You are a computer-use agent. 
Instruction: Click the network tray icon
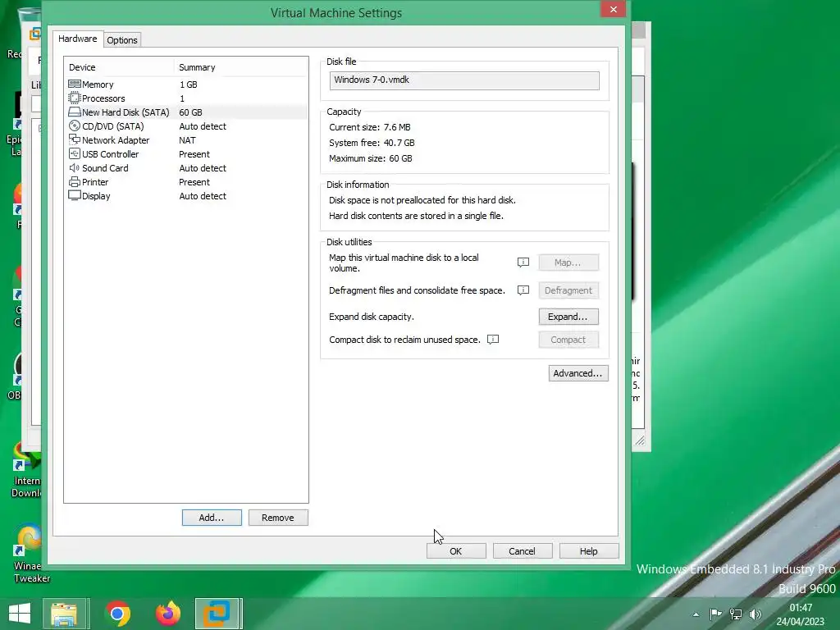(736, 614)
